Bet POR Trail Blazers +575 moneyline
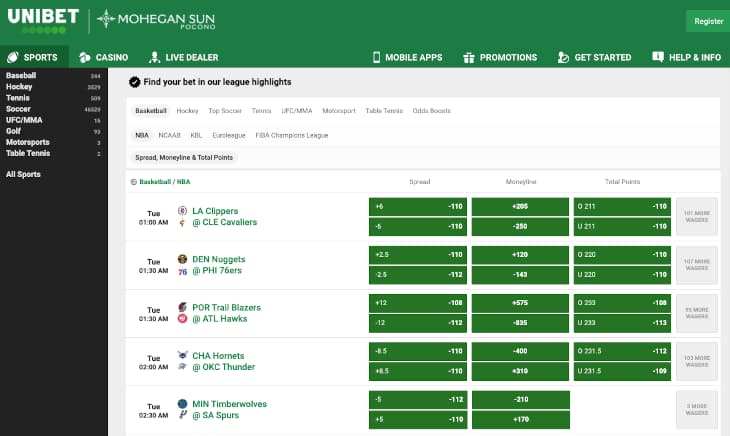Screen dimensions: 730x436 (x=520, y=303)
